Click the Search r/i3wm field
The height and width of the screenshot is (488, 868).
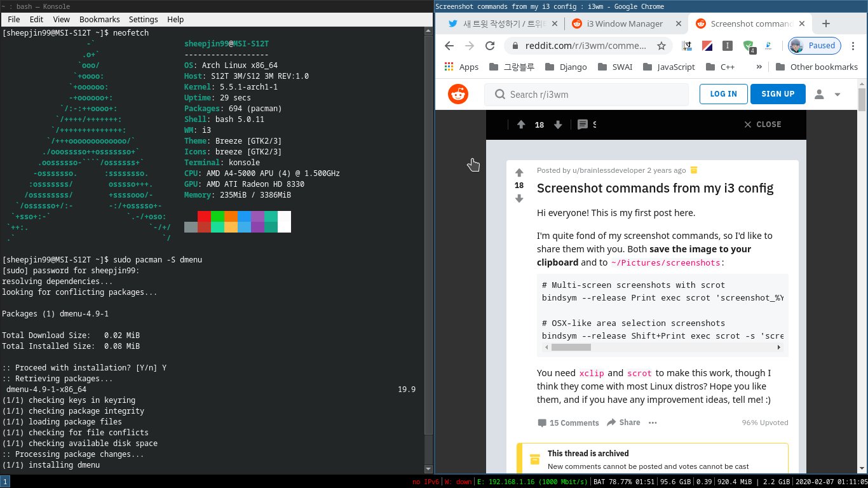(x=587, y=94)
